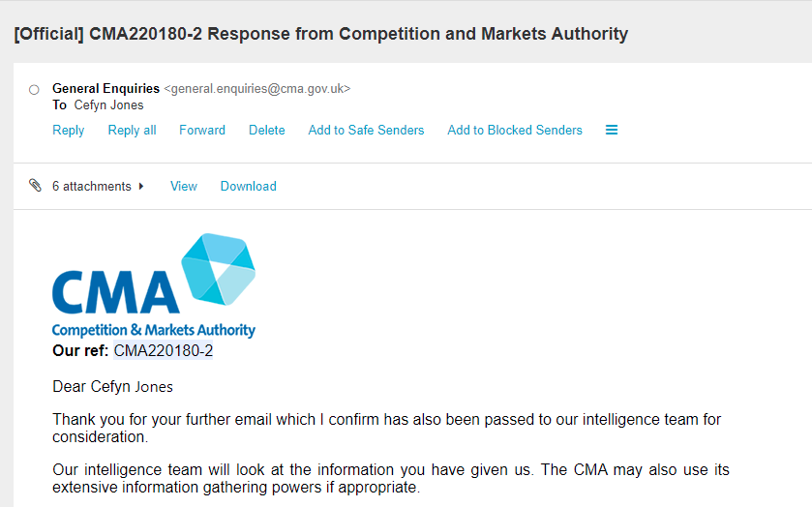Open the hamburger more-actions menu icon
This screenshot has height=507, width=812.
point(612,130)
